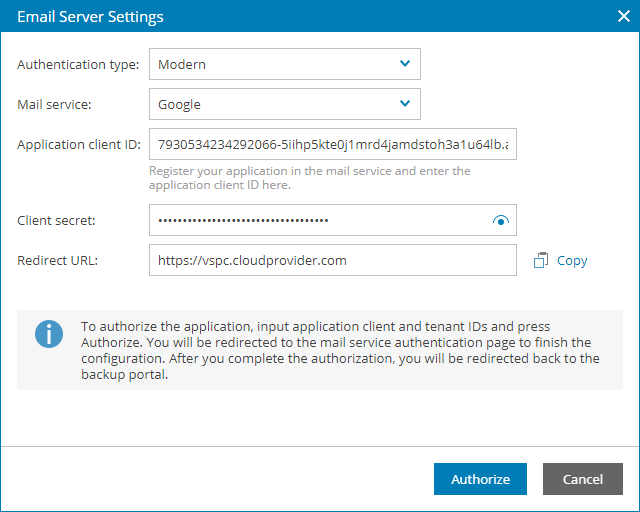The image size is (640, 512).
Task: Close the Email Server Settings dialog
Action: point(622,16)
